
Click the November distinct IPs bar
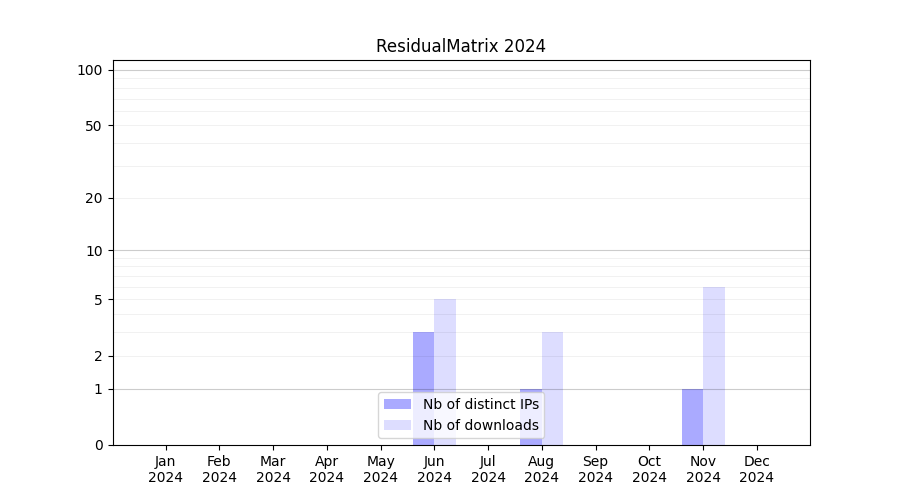[692, 417]
